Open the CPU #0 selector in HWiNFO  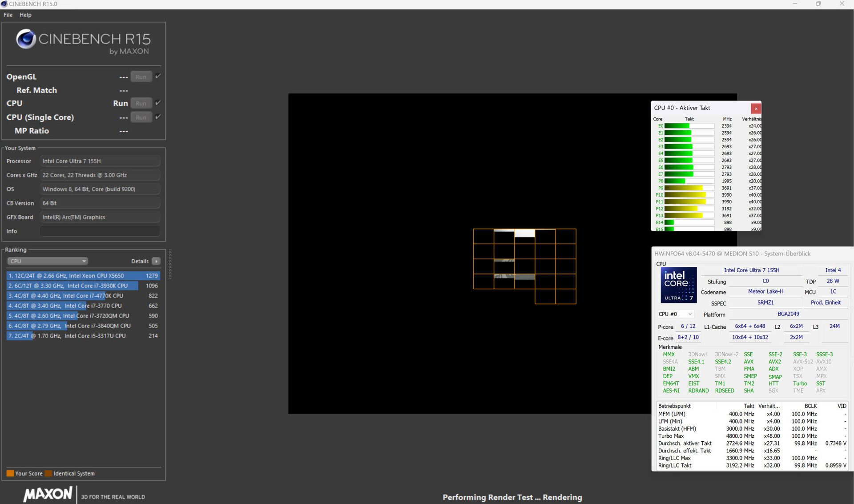pyautogui.click(x=675, y=314)
